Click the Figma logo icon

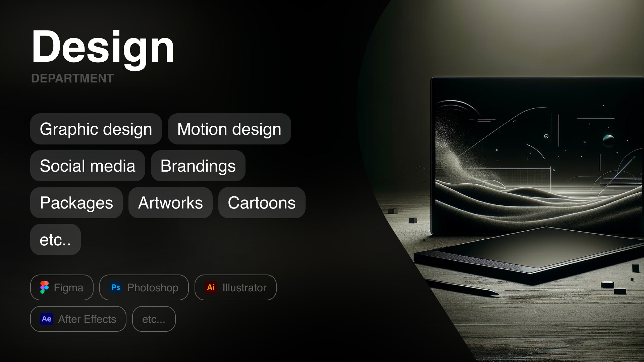(44, 288)
